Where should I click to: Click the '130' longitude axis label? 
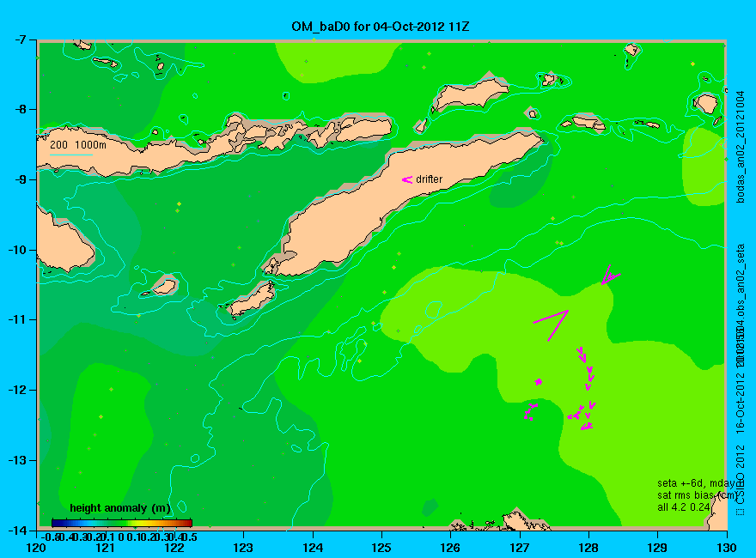coord(727,548)
